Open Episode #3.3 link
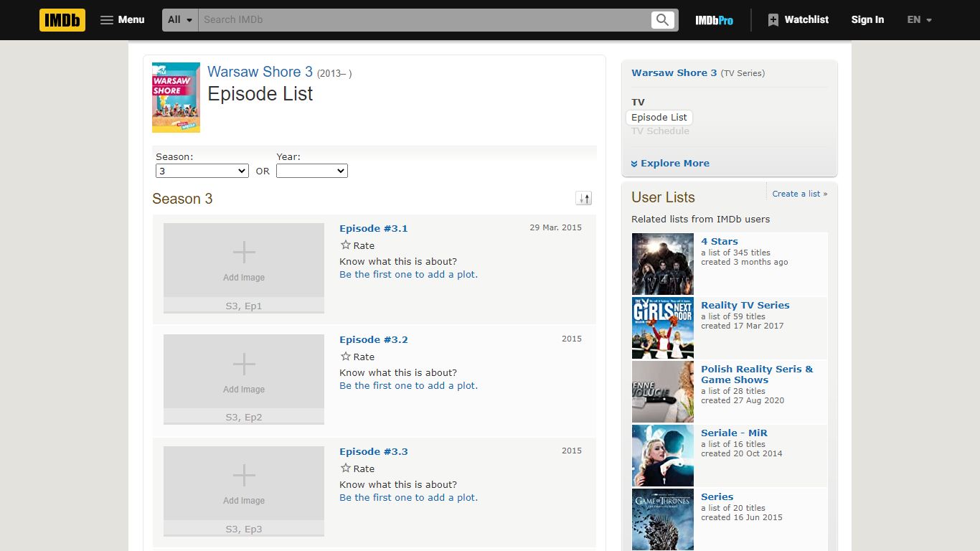This screenshot has width=980, height=551. (x=374, y=451)
